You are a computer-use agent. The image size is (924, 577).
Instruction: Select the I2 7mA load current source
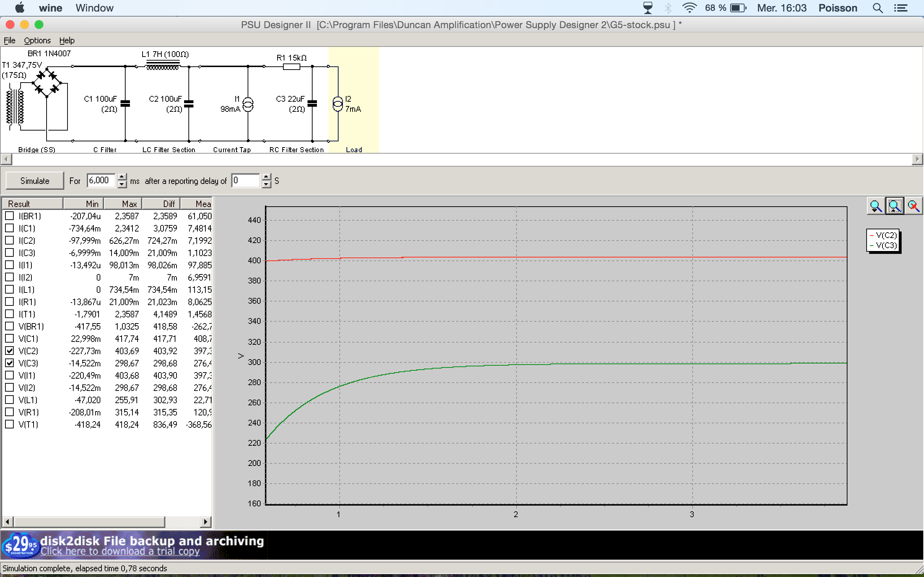pyautogui.click(x=337, y=104)
